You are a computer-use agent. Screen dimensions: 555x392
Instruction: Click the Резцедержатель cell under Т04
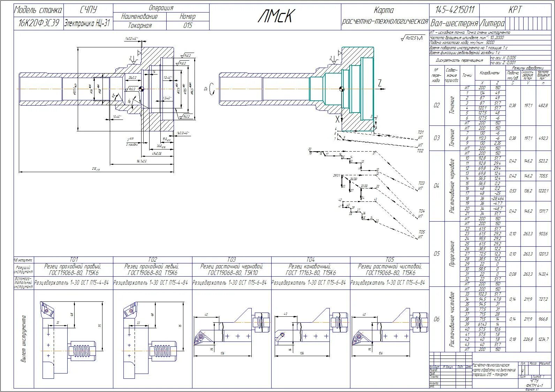tap(311, 283)
